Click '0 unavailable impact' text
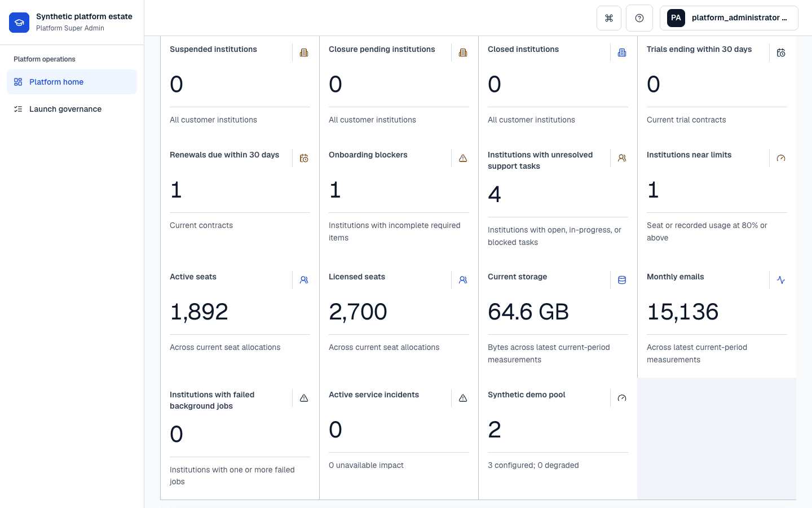Viewport: 812px width, 508px height. pos(366,465)
